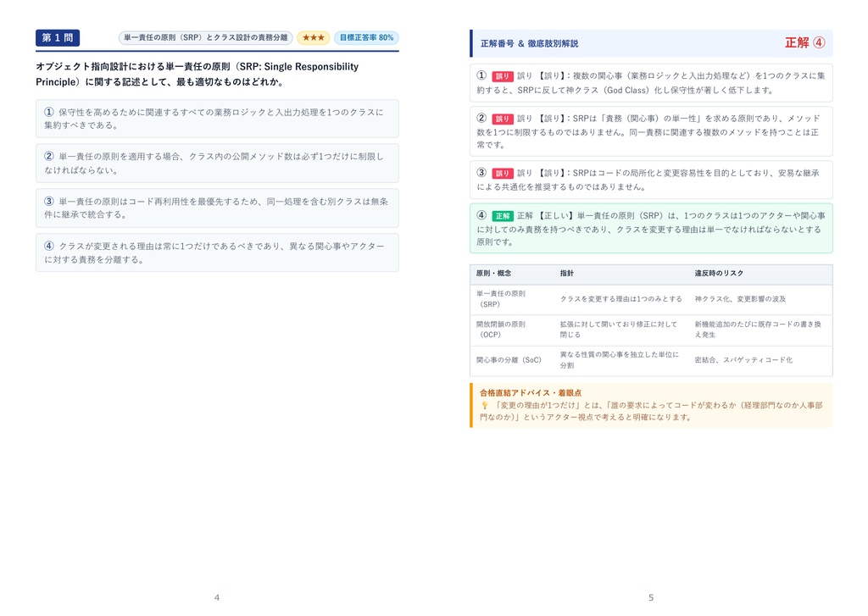Click the question text beginning オブジェクト指向設計における
Viewport: 868px width, 616px height.
click(x=197, y=75)
